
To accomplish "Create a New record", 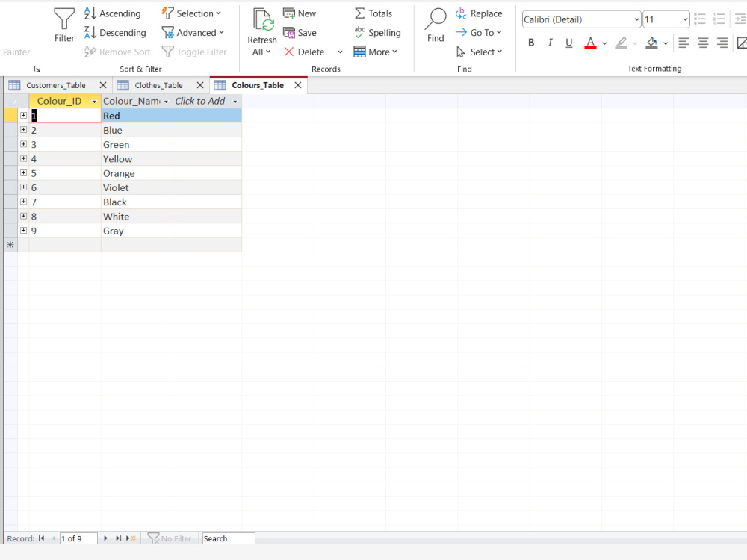I will [300, 13].
